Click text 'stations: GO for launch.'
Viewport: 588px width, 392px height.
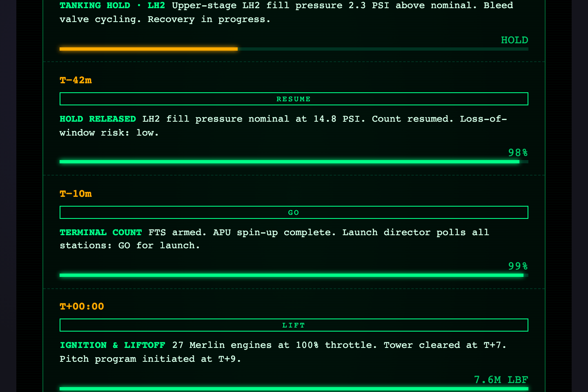point(130,245)
